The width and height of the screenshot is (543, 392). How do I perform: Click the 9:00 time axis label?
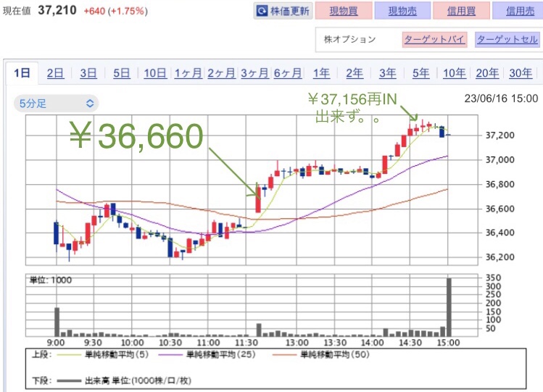point(56,343)
